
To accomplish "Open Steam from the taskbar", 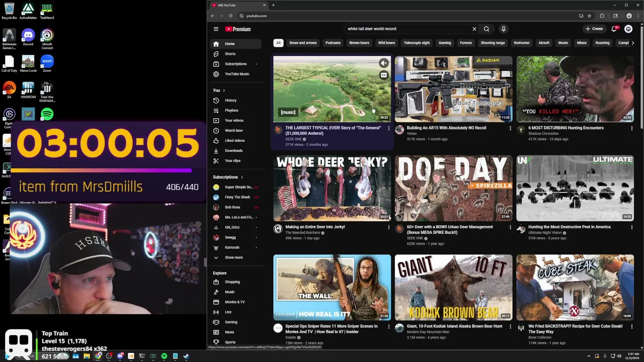I will [186, 356].
